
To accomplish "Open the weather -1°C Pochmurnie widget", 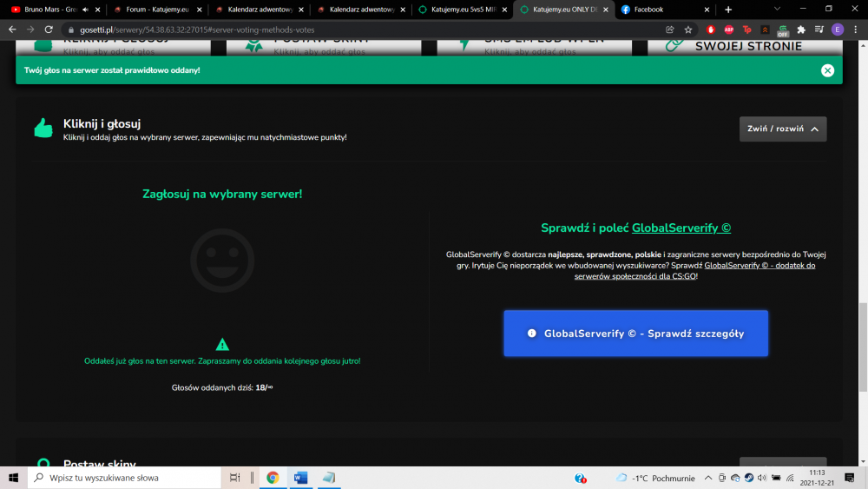I will tap(655, 478).
